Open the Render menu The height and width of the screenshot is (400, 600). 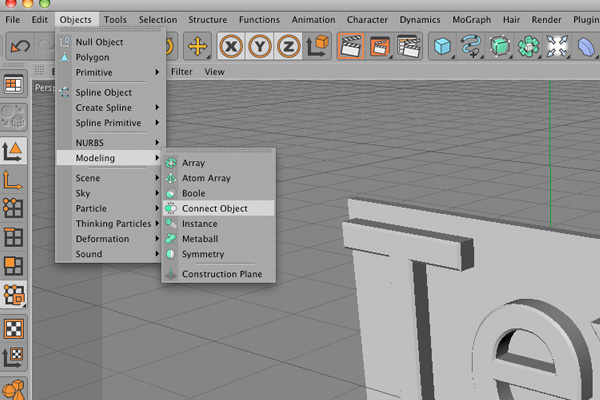pos(546,20)
